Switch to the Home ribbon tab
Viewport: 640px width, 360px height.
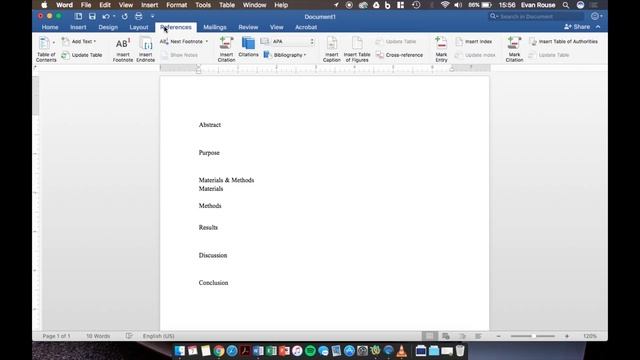(x=50, y=27)
